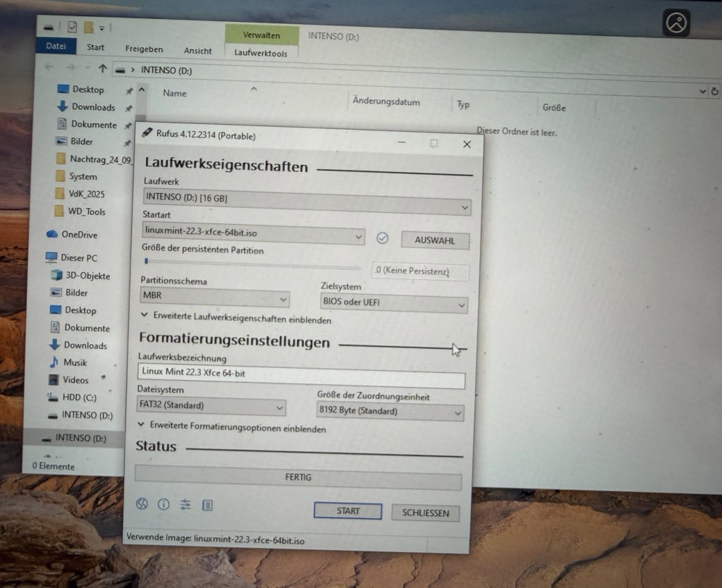Screen dimensions: 722x588
Task: Open the Datei menu in Explorer
Action: tap(56, 46)
